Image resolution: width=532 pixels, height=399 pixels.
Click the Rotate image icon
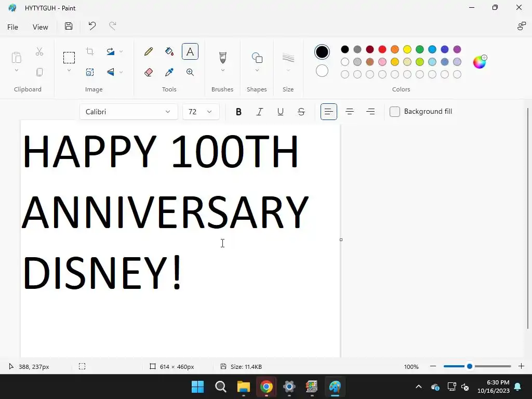(x=111, y=51)
